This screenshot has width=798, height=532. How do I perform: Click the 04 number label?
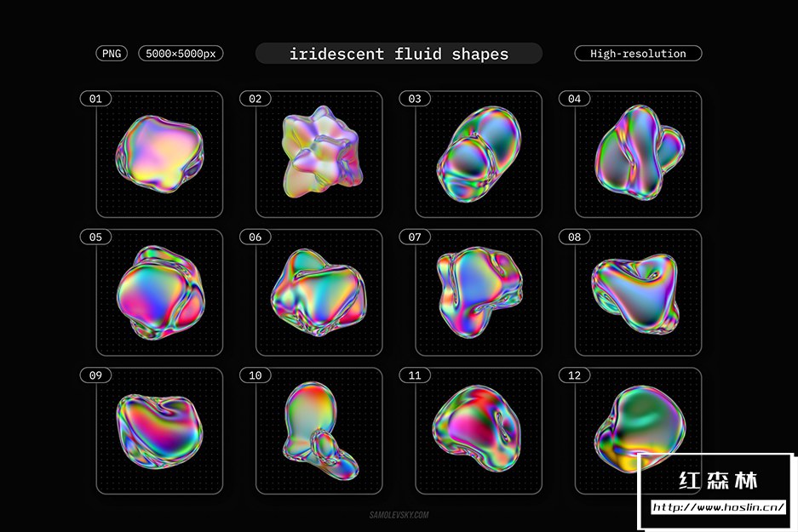click(575, 99)
